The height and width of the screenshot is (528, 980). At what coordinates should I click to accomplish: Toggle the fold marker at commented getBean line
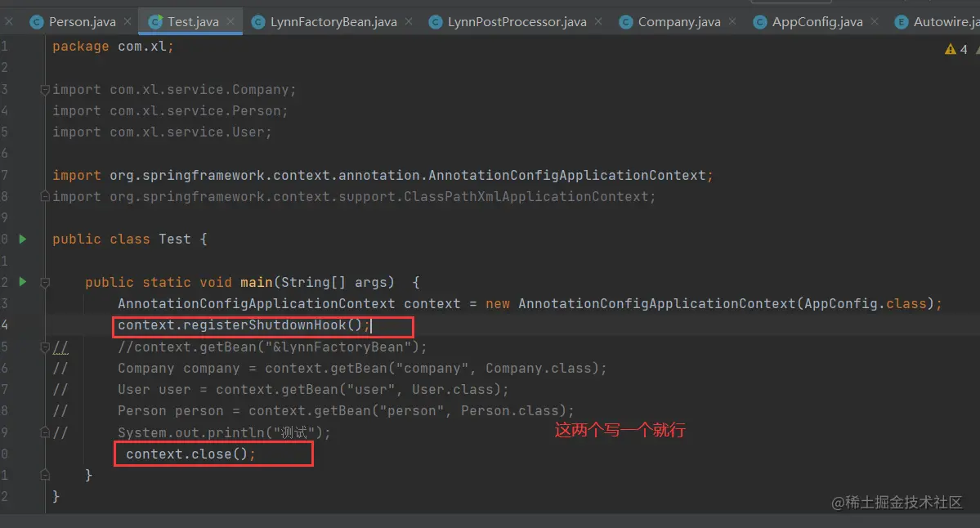click(45, 347)
